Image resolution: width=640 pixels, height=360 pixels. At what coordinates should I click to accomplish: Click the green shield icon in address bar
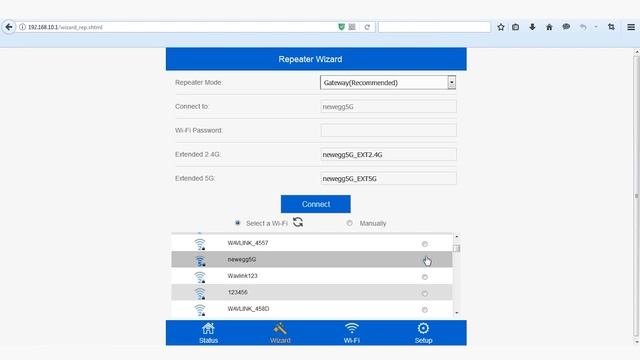342,27
